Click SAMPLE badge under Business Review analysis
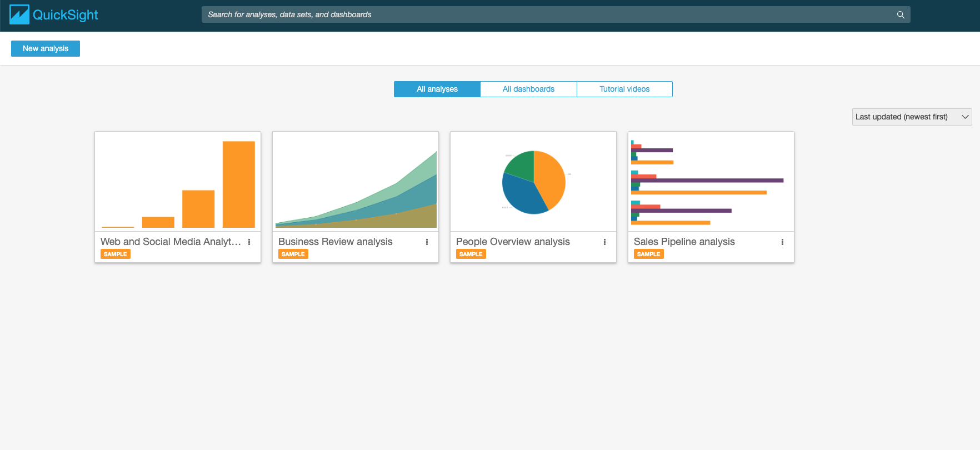The image size is (980, 450). [x=293, y=254]
